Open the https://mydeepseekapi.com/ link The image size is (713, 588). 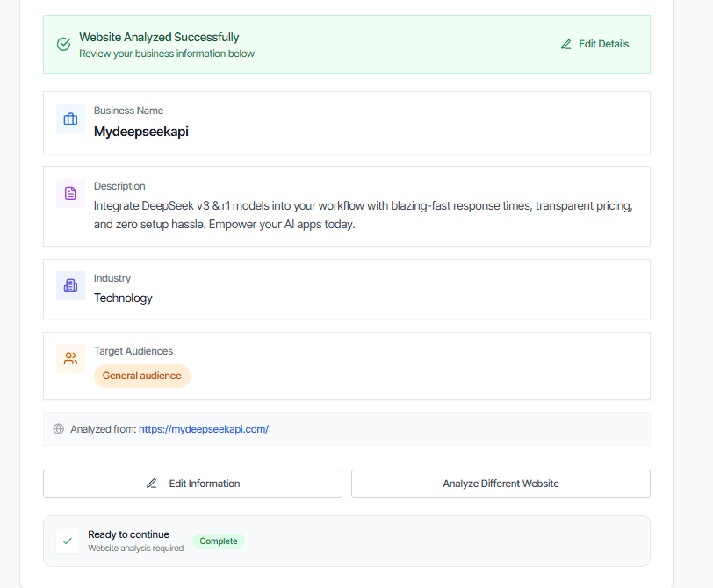click(203, 429)
